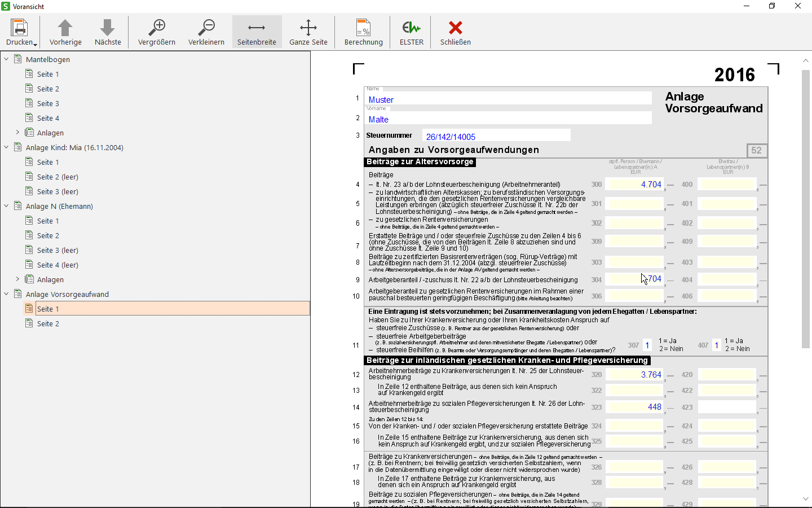
Task: Go to Vorherige page
Action: [x=65, y=32]
